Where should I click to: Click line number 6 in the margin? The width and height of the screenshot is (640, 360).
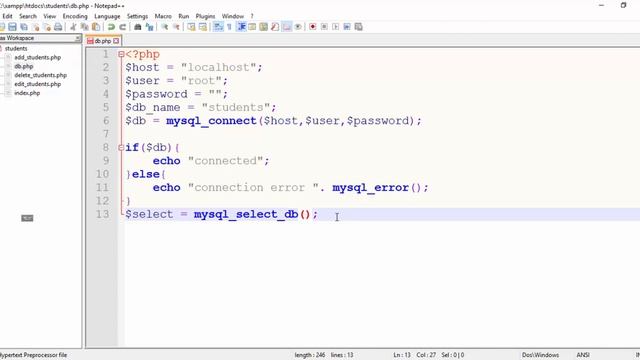pyautogui.click(x=106, y=121)
